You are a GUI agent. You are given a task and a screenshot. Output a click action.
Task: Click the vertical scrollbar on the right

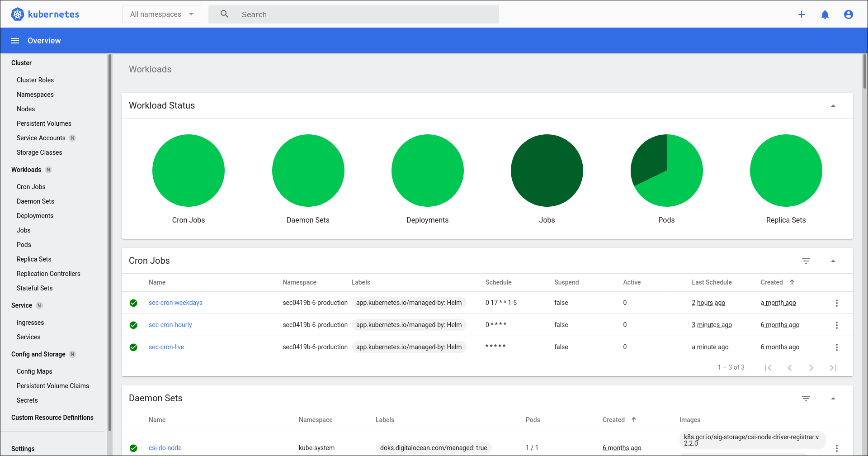click(x=865, y=72)
